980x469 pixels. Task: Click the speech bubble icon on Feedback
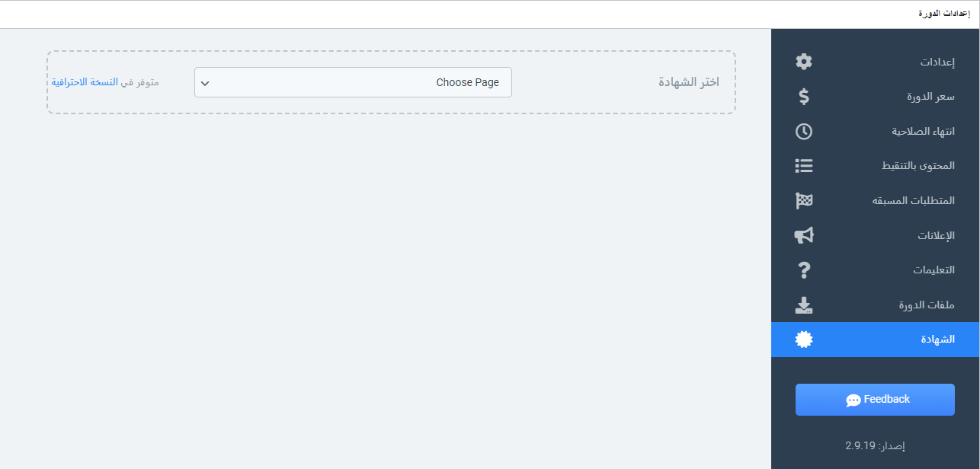coord(853,400)
